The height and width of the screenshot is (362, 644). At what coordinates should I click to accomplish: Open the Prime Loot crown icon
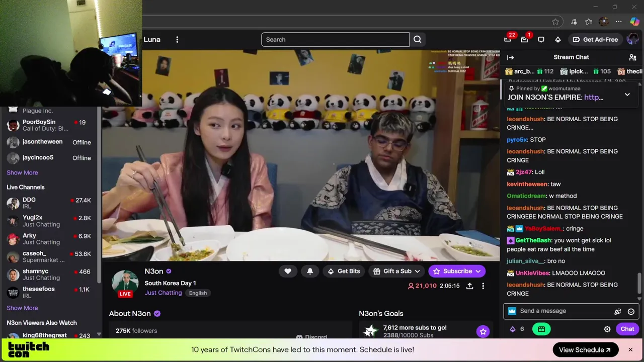pyautogui.click(x=507, y=40)
